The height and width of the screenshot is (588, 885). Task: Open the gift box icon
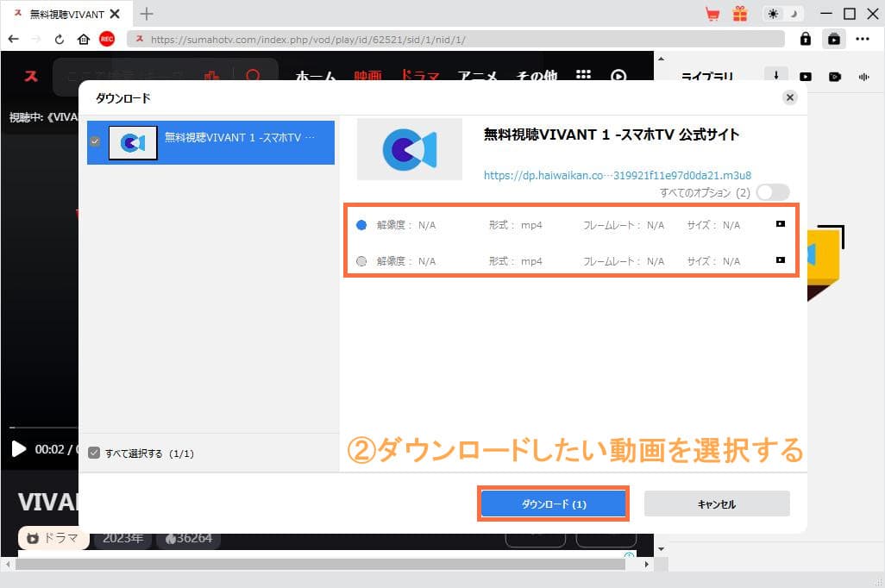pyautogui.click(x=740, y=14)
